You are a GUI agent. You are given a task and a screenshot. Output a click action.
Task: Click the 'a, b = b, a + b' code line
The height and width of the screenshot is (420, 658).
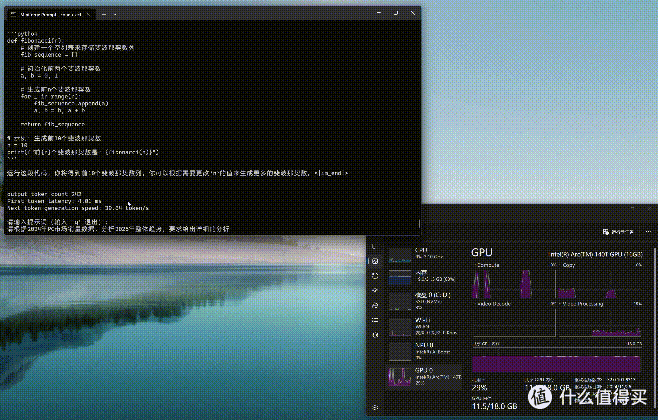point(60,110)
